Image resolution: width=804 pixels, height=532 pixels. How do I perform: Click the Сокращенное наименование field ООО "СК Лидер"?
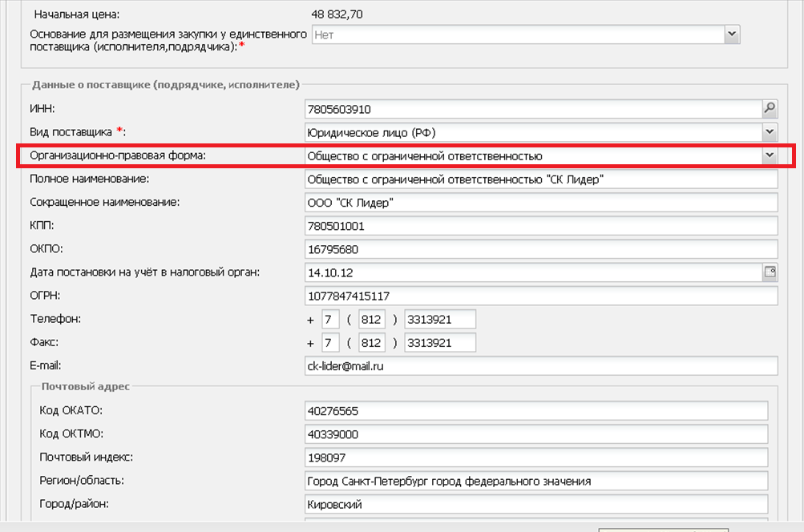click(x=541, y=203)
